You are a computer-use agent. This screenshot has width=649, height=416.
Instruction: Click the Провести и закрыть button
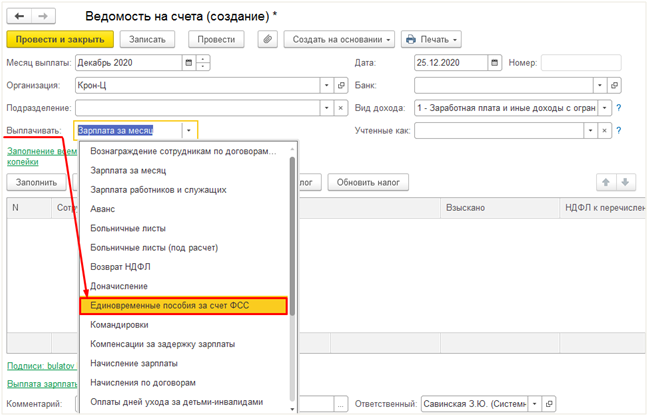pyautogui.click(x=59, y=39)
